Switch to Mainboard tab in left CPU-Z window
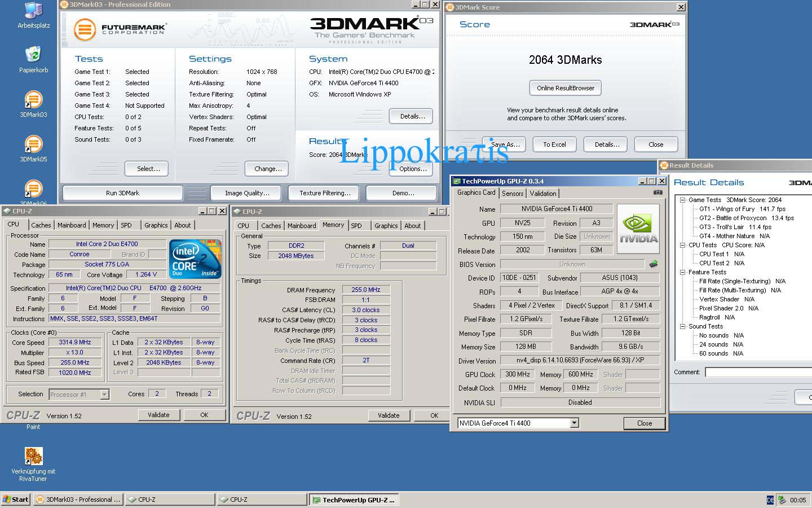The width and height of the screenshot is (812, 508). pyautogui.click(x=72, y=225)
